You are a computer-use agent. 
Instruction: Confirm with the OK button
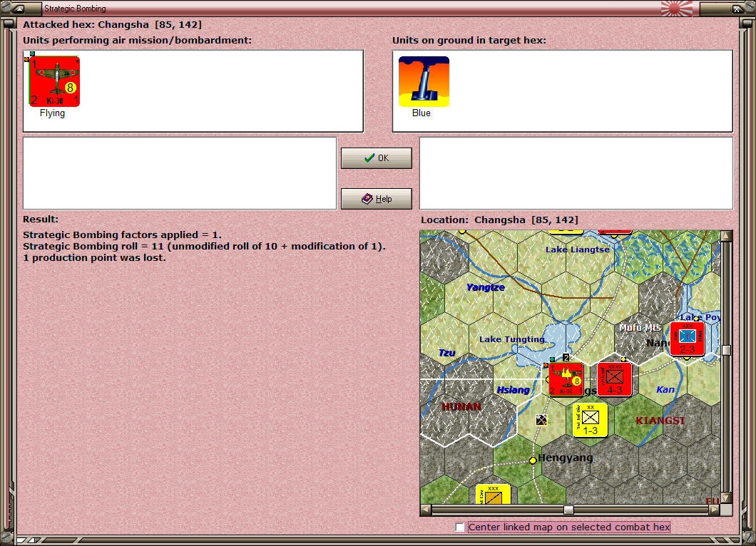[x=377, y=158]
